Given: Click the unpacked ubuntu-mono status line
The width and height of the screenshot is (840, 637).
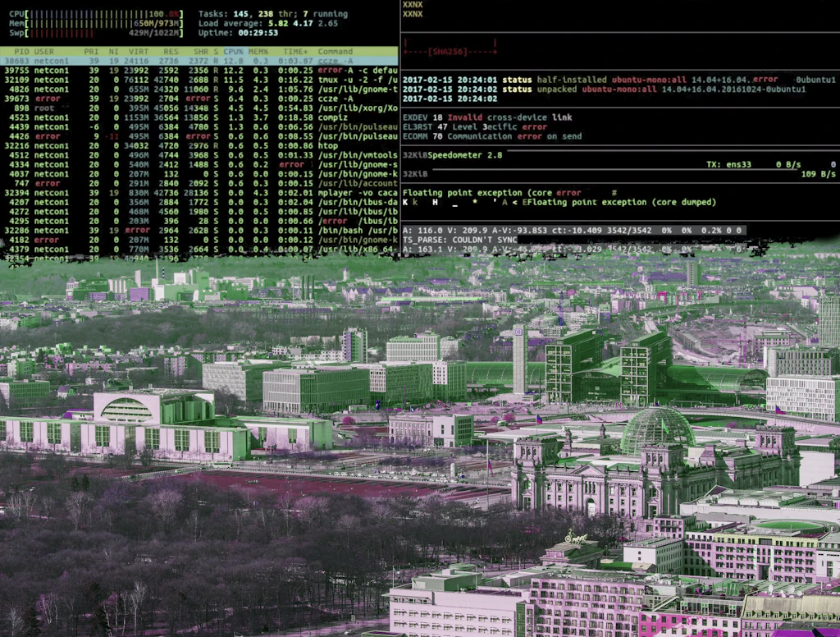Looking at the screenshot, I should click(x=604, y=89).
